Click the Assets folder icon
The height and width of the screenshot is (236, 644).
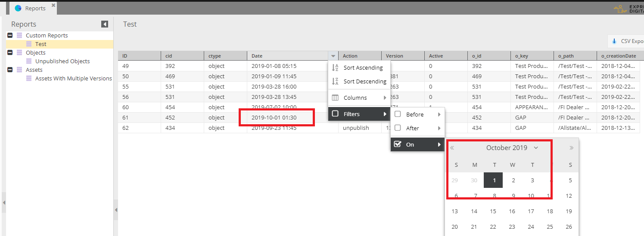coord(19,70)
